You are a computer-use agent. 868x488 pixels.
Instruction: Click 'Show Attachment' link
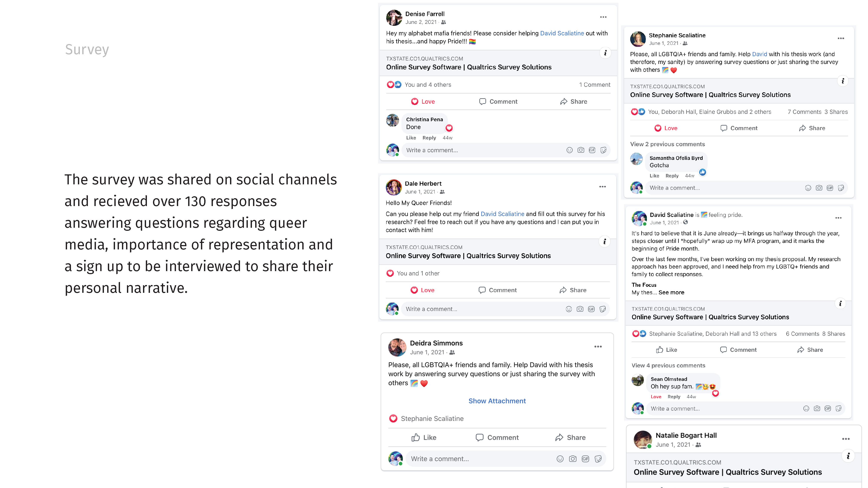point(497,401)
